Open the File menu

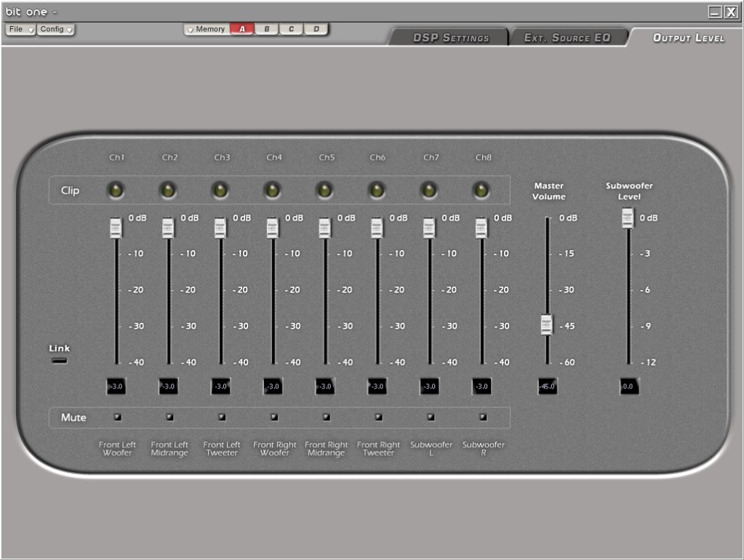[20, 29]
